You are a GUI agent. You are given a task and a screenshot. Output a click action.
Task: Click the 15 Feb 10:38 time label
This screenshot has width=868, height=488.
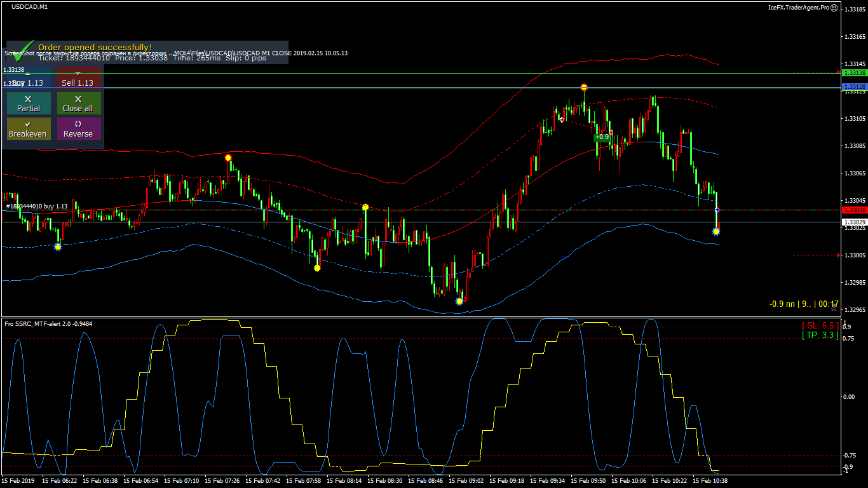tap(710, 481)
